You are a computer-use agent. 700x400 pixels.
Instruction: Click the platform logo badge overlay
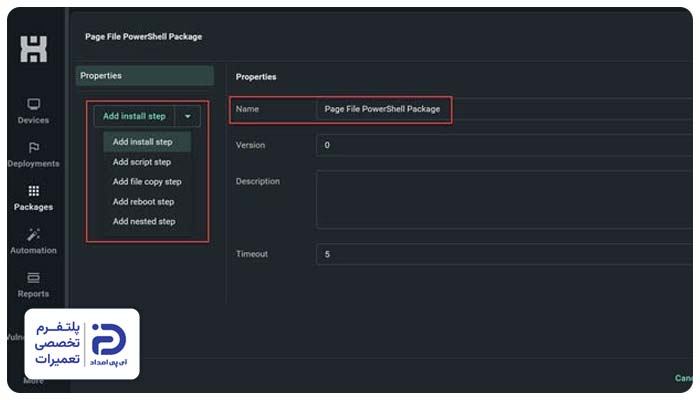coord(82,344)
